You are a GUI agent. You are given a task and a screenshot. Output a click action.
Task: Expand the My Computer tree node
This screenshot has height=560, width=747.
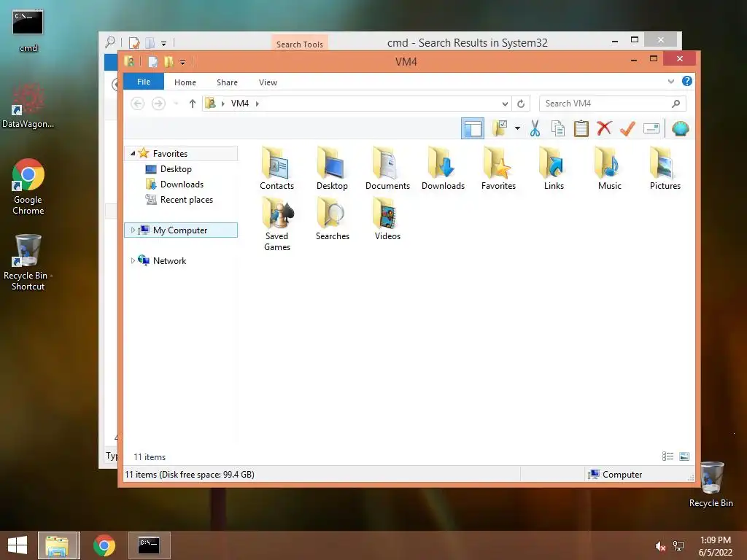click(133, 230)
